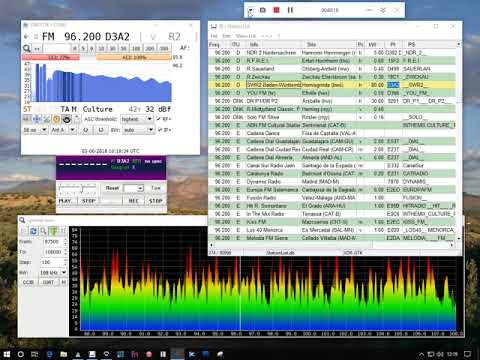Open the 50 us de-emphasis dropdown
This screenshot has height=360, width=480.
click(x=35, y=130)
